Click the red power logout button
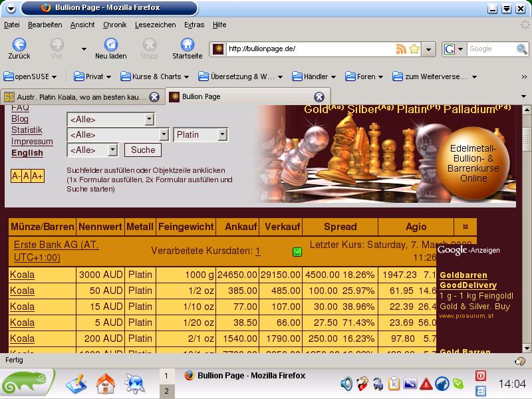 481,376
